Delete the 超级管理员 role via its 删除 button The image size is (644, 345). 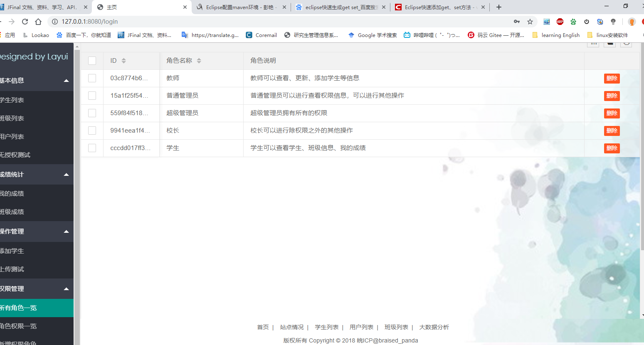pos(612,113)
